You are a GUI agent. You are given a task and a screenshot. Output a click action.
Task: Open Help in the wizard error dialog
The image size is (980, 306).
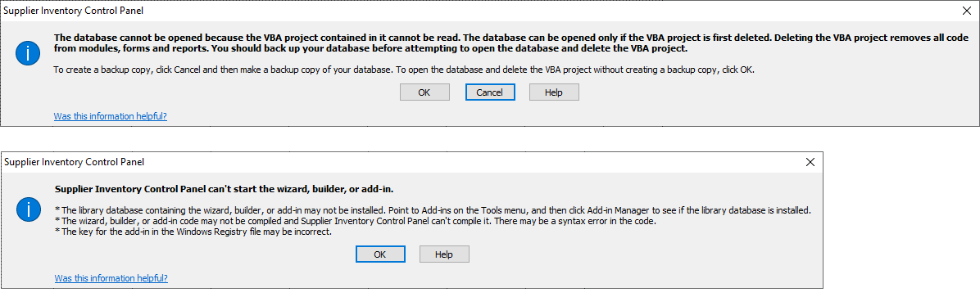tap(444, 254)
